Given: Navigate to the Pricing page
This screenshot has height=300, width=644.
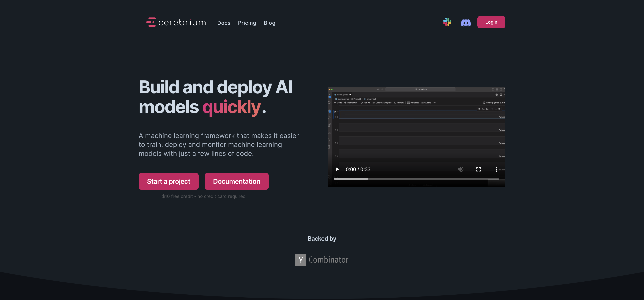Looking at the screenshot, I should pyautogui.click(x=247, y=22).
